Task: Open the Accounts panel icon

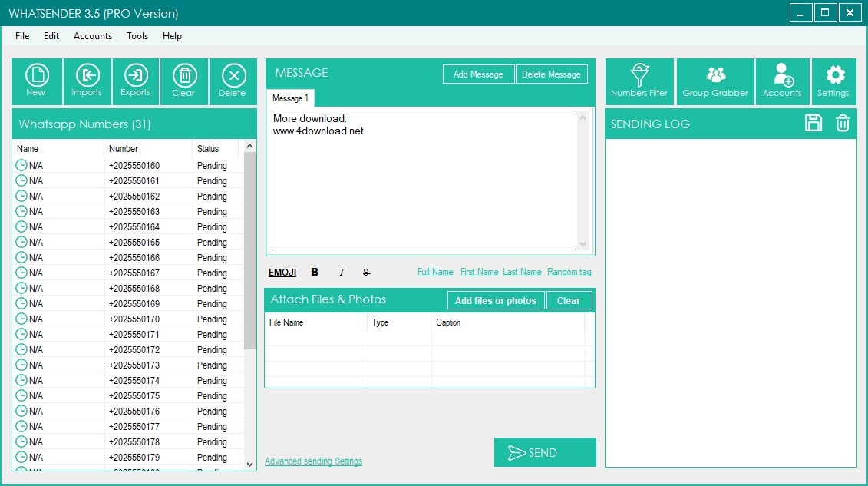Action: coord(782,81)
